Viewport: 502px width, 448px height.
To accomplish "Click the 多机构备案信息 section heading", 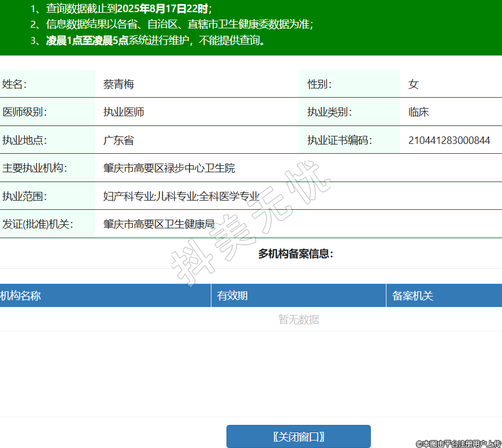I will (295, 254).
